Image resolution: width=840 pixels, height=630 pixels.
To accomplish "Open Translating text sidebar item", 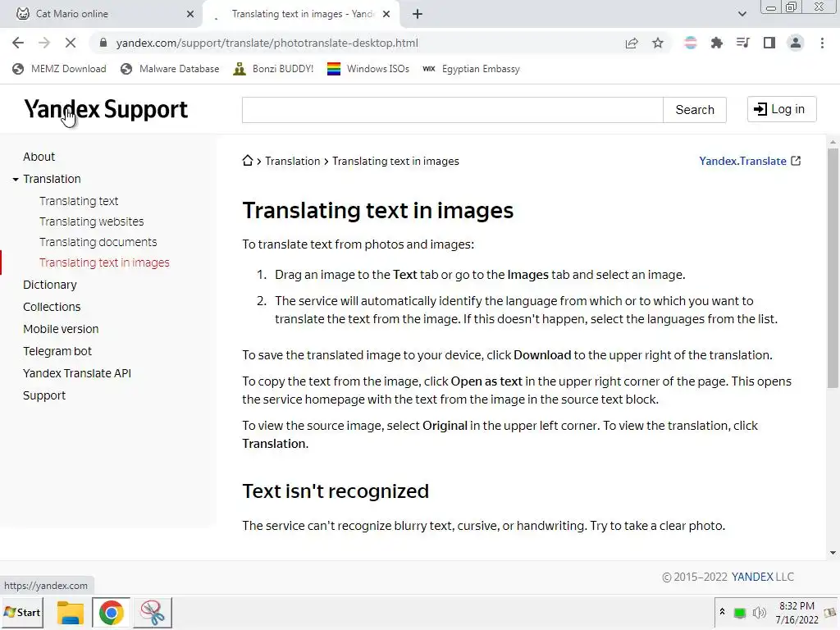I will click(x=79, y=201).
